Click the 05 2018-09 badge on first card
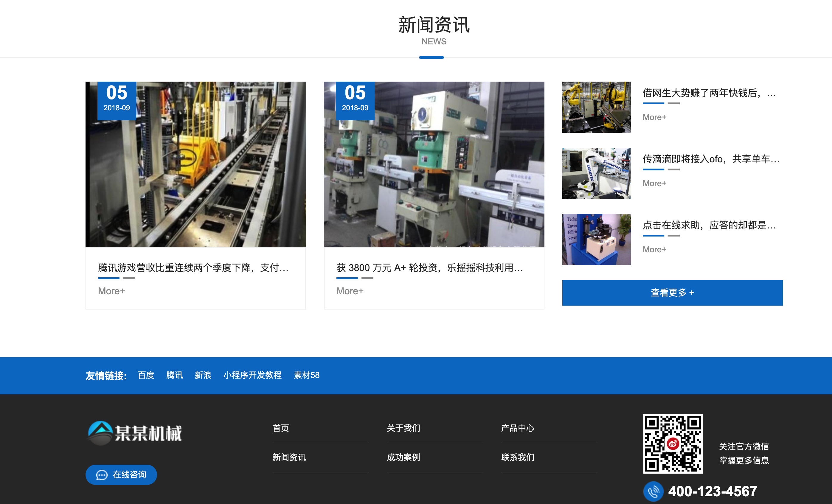832x504 pixels. click(117, 101)
